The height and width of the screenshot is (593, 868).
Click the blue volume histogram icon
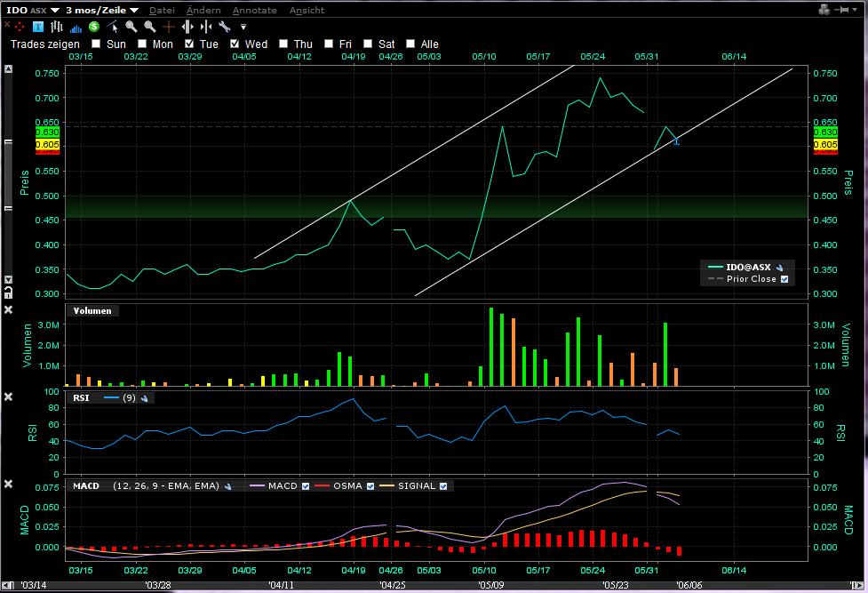point(76,27)
